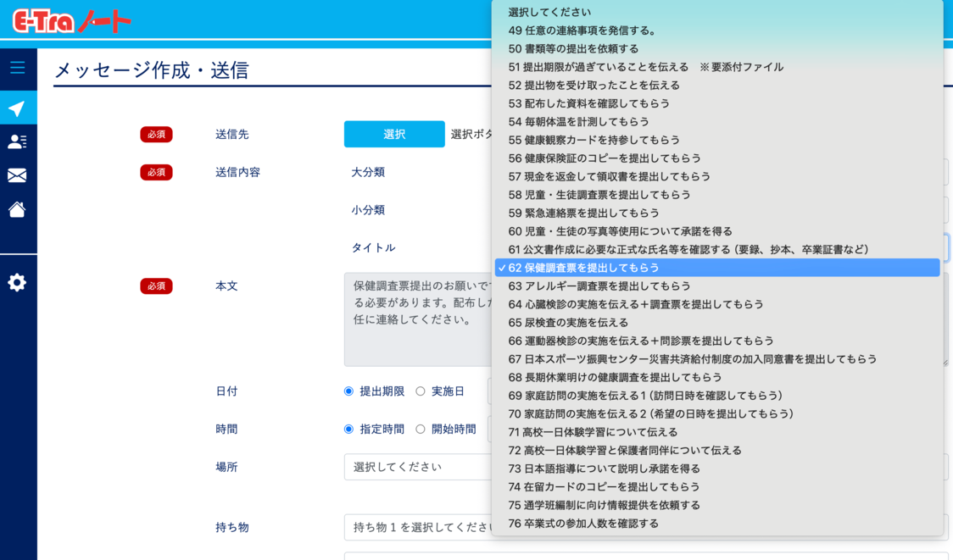Open the hamburger menu in the sidebar
The image size is (953, 560).
[18, 68]
